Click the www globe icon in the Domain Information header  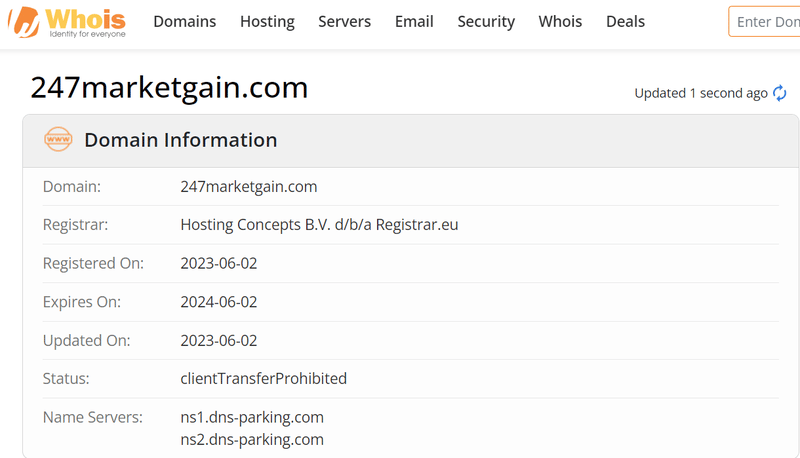pyautogui.click(x=58, y=139)
